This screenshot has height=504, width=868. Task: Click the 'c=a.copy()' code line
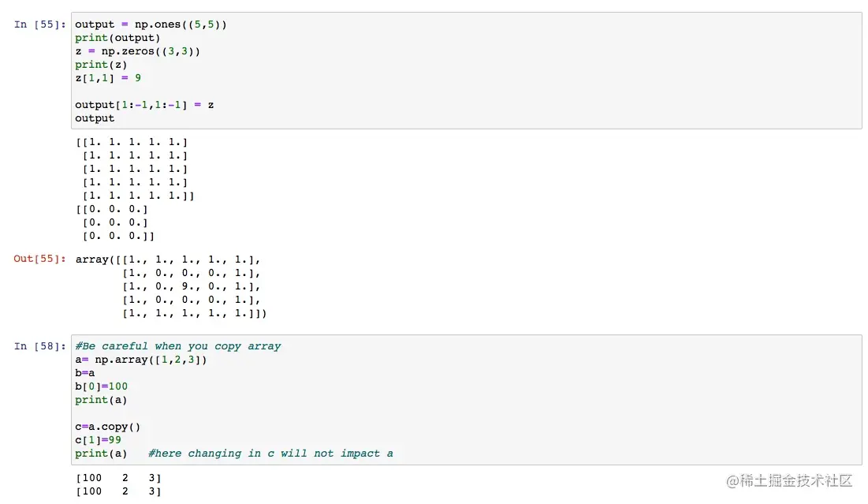[x=107, y=426]
